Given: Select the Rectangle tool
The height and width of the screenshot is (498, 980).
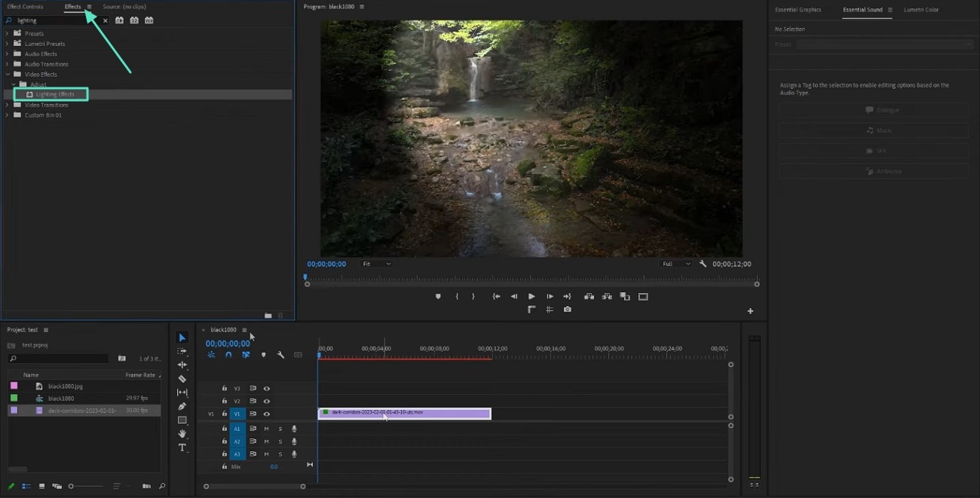Looking at the screenshot, I should tap(182, 420).
